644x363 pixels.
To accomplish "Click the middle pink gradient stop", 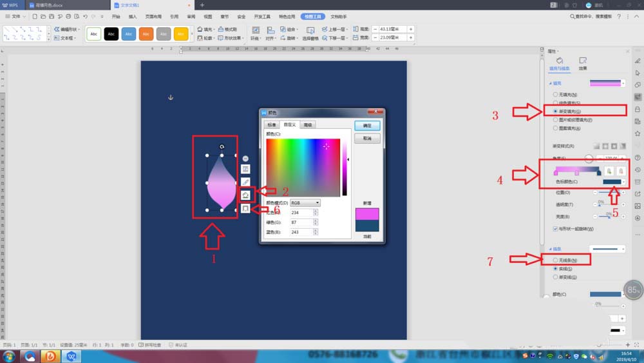I will click(576, 173).
